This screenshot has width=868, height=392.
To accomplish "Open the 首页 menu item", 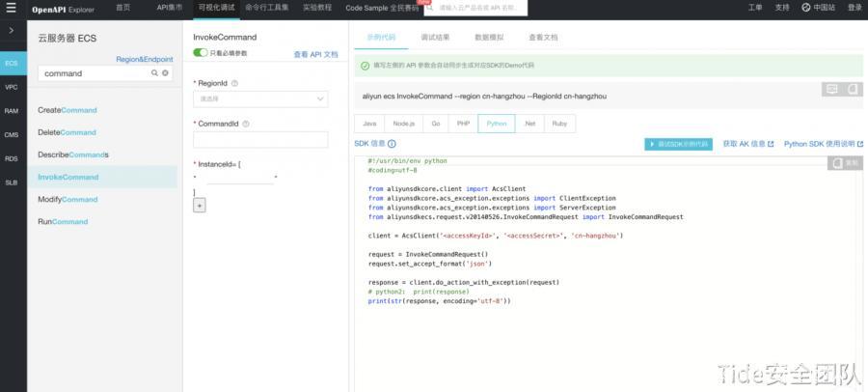I will click(x=123, y=8).
